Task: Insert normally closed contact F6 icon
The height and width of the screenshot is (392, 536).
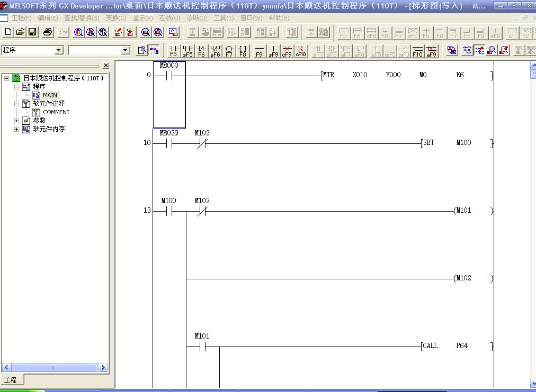Action: pos(201,51)
